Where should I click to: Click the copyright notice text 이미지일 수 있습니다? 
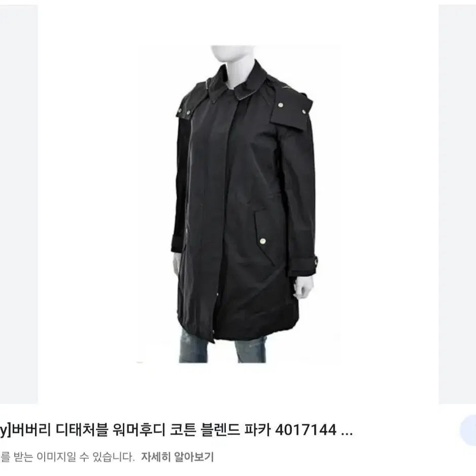(86, 457)
